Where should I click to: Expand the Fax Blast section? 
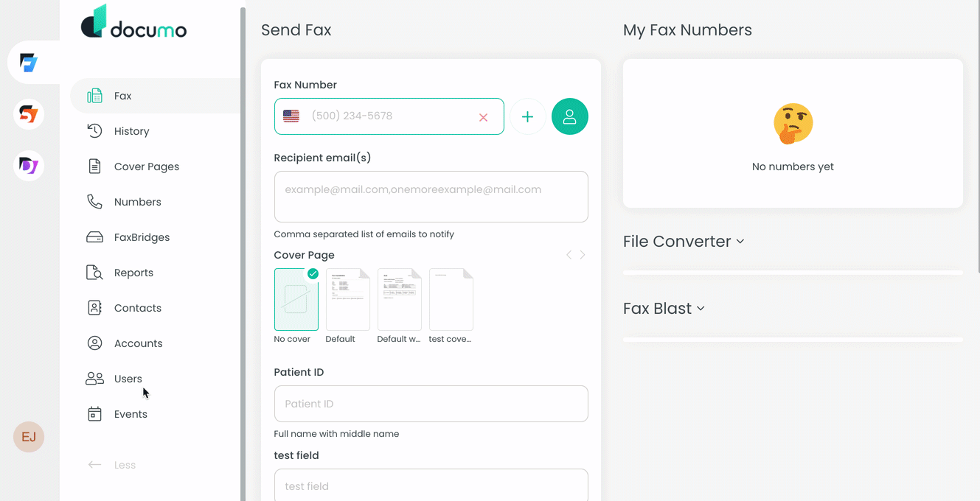tap(664, 309)
